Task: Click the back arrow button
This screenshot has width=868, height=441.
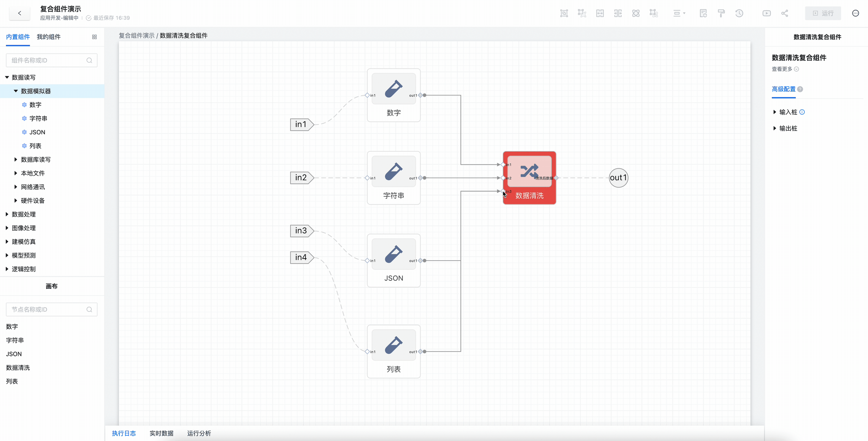Action: coord(20,13)
